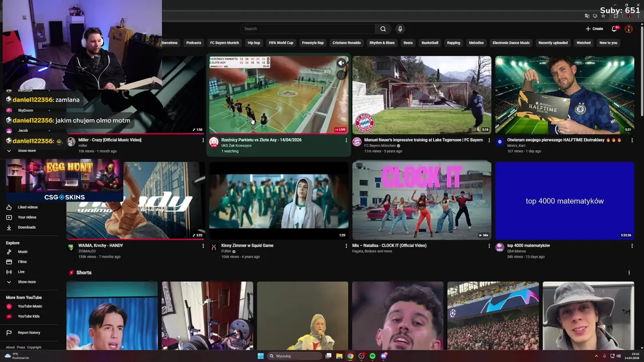Open the Windows Start menu

(x=261, y=356)
